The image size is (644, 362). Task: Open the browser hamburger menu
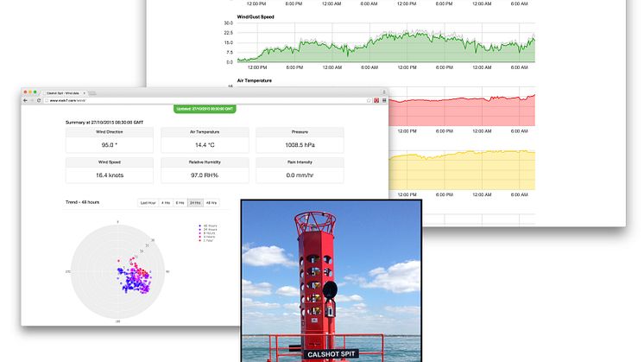[384, 100]
